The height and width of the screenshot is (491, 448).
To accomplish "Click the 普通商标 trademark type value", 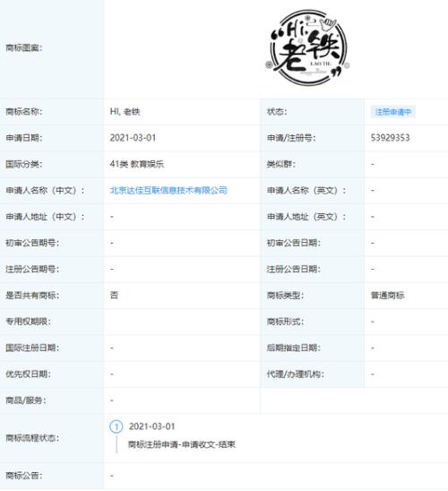I will [x=388, y=295].
